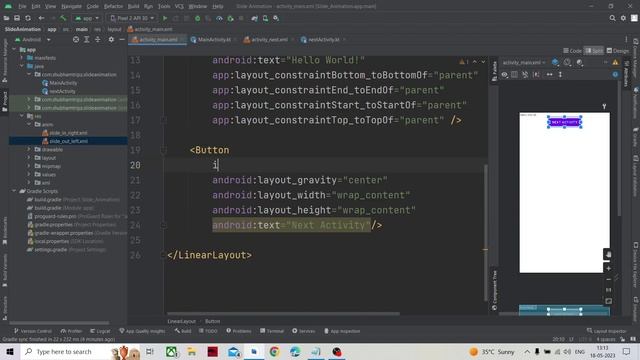Screen dimensions: 640x360
Task: Collapse the Gradle Scripts node
Action: [x=15, y=191]
